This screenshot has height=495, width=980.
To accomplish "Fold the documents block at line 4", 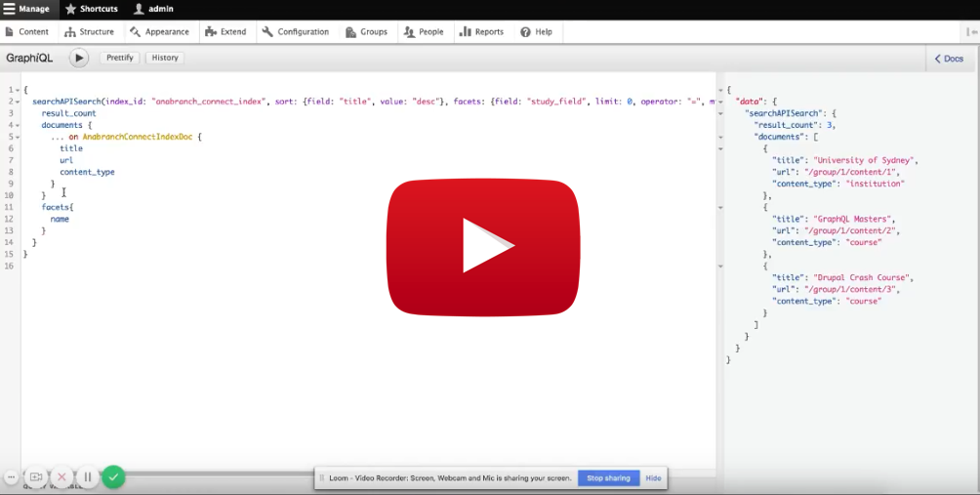I will coord(18,125).
